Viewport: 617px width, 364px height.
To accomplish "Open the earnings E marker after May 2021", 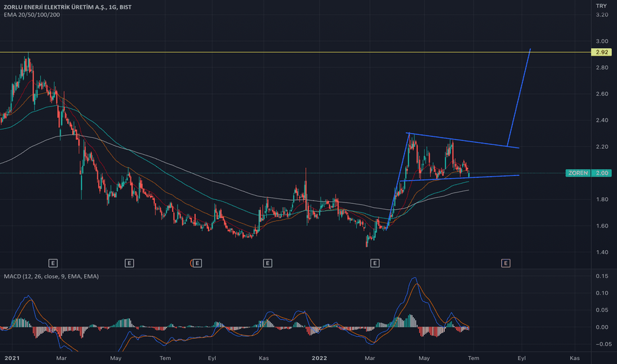I will tap(129, 263).
